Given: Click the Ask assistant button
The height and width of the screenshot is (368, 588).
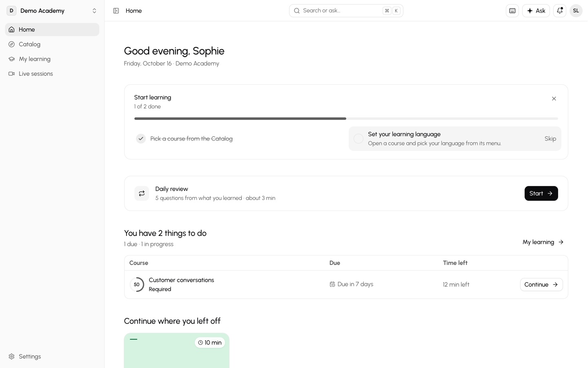Looking at the screenshot, I should coord(536,11).
